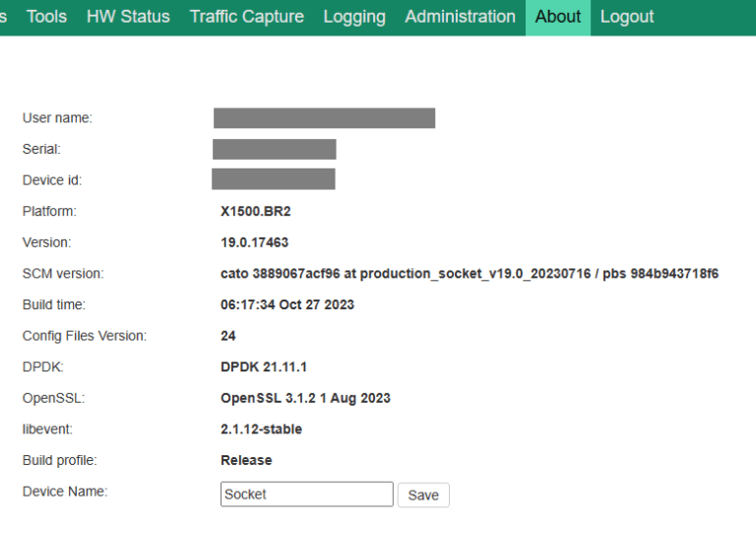This screenshot has width=756, height=534.
Task: Open the Tools tab
Action: (x=46, y=17)
